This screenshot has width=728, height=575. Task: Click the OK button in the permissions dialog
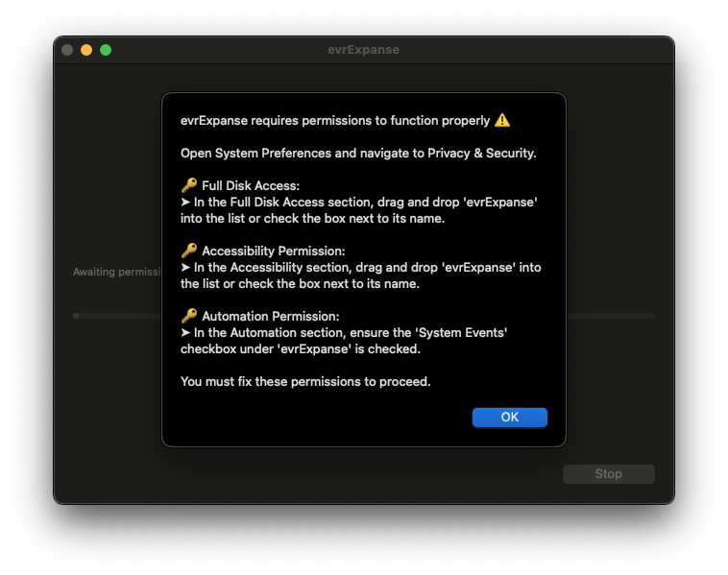[509, 417]
